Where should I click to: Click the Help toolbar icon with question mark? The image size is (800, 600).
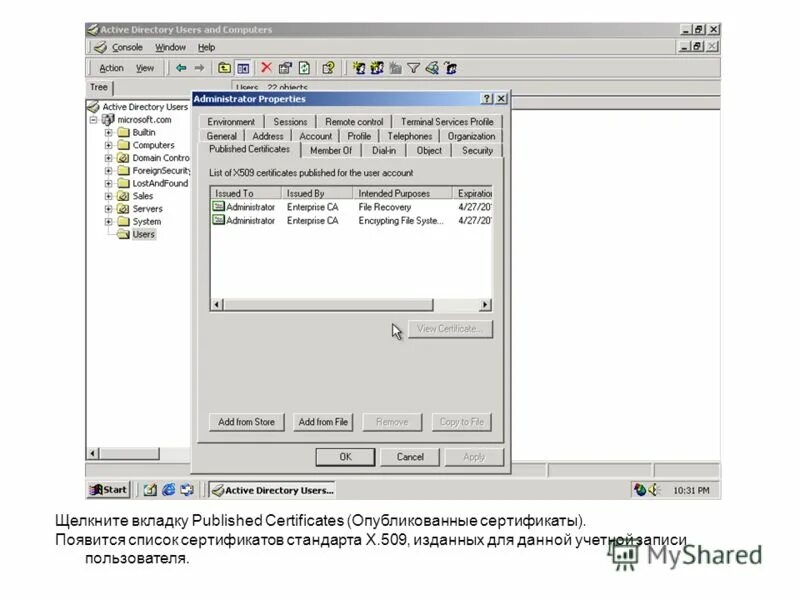(x=328, y=68)
